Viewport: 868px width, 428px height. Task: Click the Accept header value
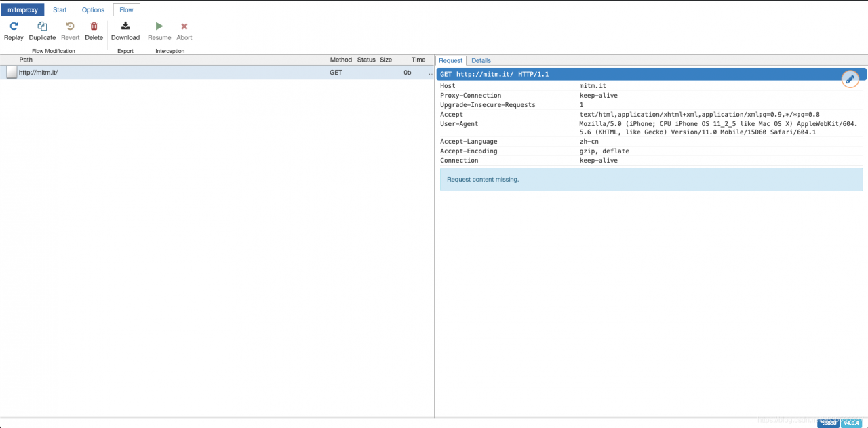tap(699, 115)
